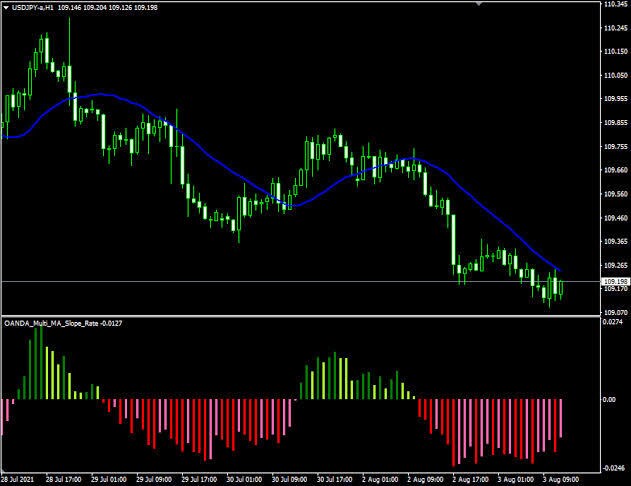Click the 30 Jul 09:00 time label
The height and width of the screenshot is (486, 631).
(x=289, y=480)
